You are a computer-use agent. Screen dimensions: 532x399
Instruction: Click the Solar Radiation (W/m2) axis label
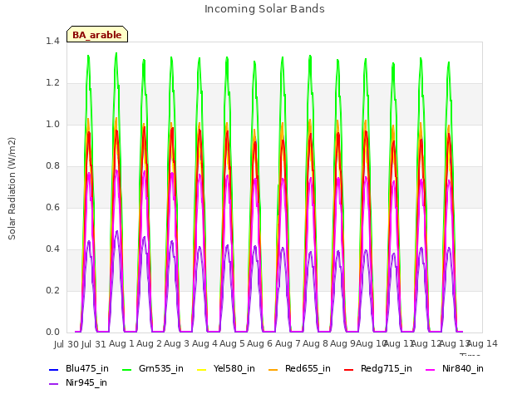[12, 189]
